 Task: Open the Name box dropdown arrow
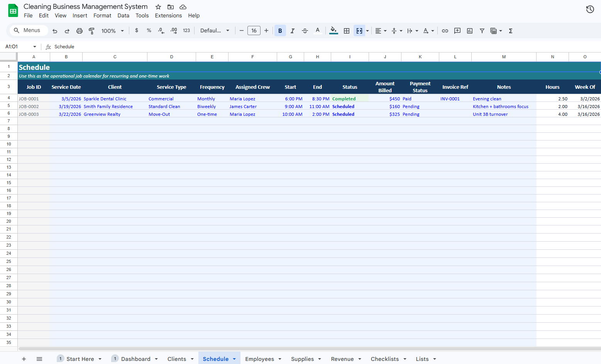tap(35, 47)
